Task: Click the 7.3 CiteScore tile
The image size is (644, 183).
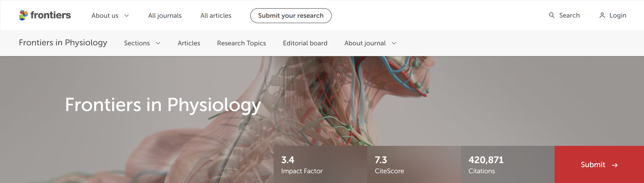Action: (414, 165)
